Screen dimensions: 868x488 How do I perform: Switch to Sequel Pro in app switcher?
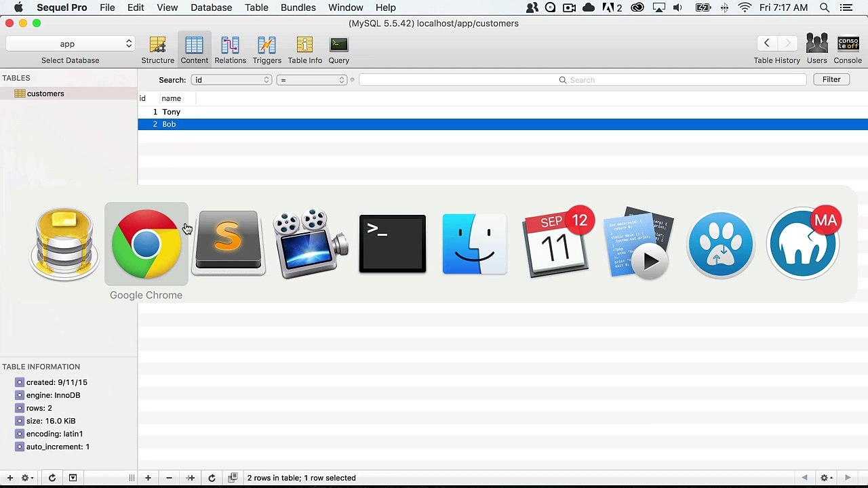point(64,244)
